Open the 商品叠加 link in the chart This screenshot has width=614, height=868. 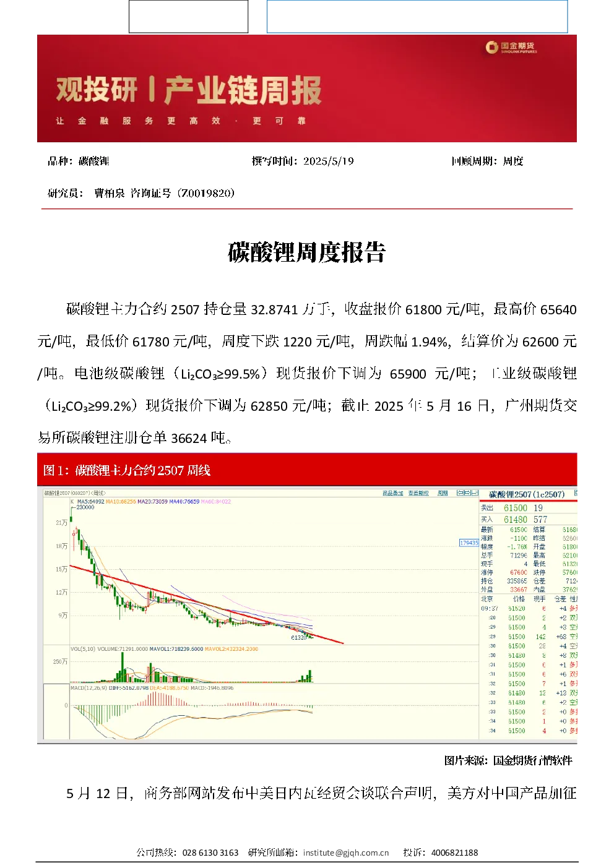click(393, 494)
